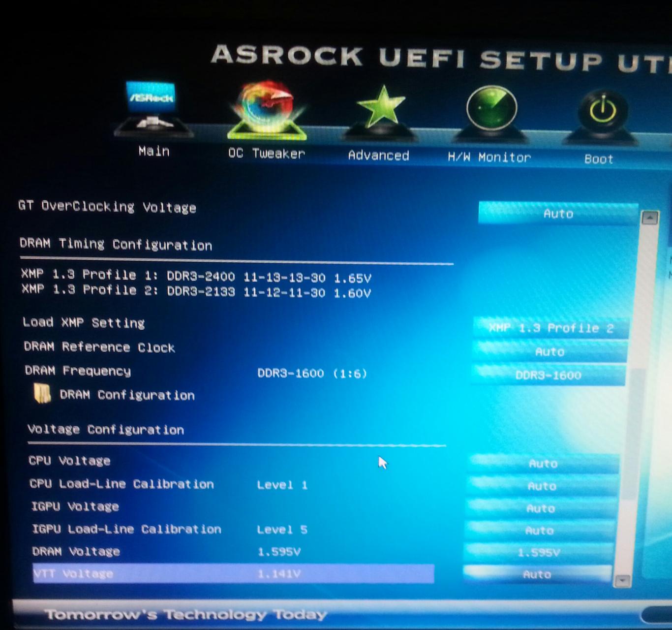This screenshot has width=672, height=630.
Task: Select the IGPU Load-Line Calibration label
Action: coord(126,529)
